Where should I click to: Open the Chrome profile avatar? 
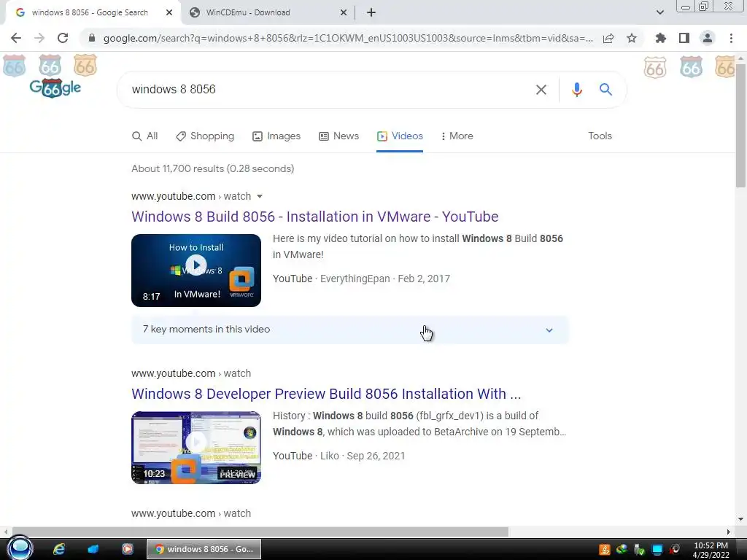coord(708,38)
